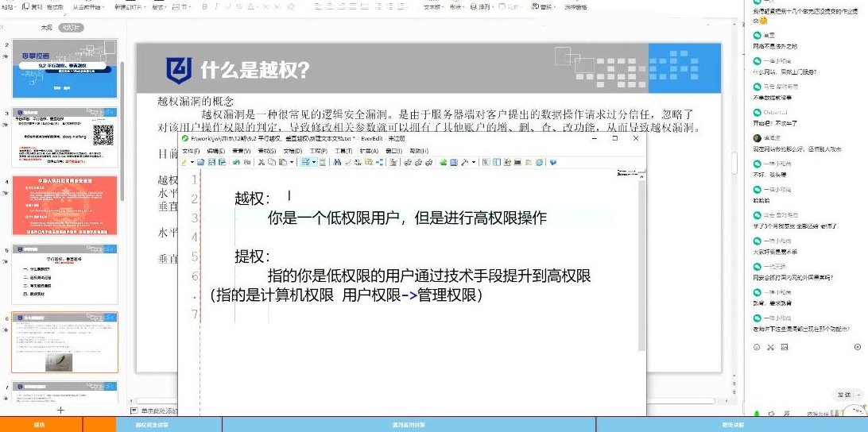
Task: Click the Copy icon in EverEdit toolbar
Action: click(272, 162)
